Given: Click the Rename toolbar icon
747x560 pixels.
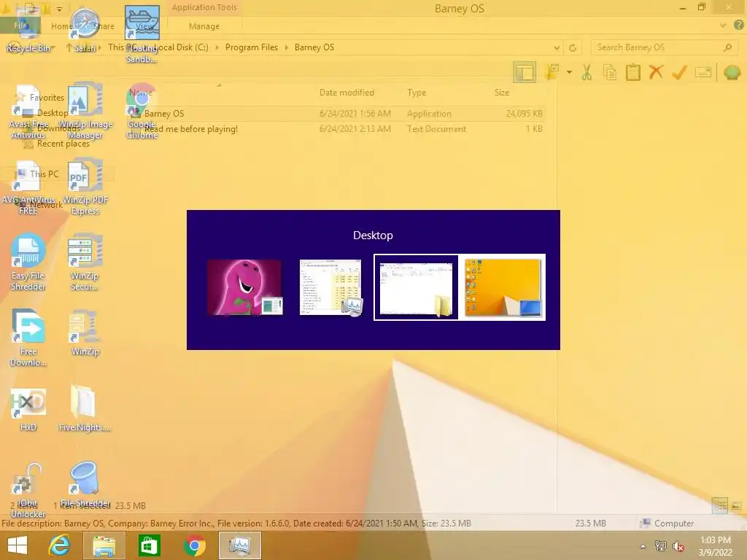Looking at the screenshot, I should coord(703,72).
